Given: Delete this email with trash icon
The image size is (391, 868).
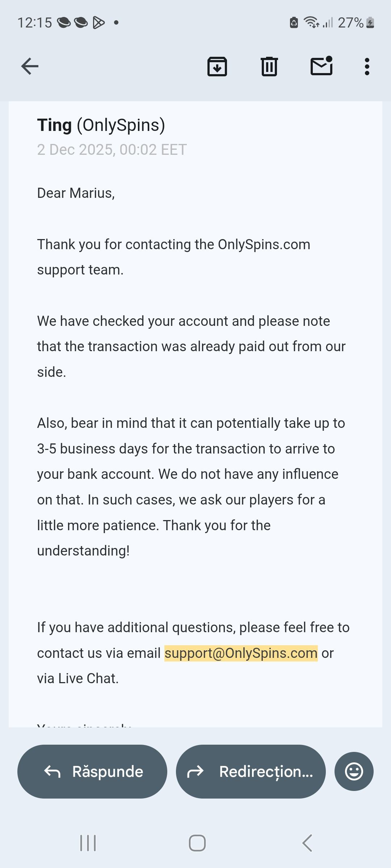Looking at the screenshot, I should [x=269, y=67].
